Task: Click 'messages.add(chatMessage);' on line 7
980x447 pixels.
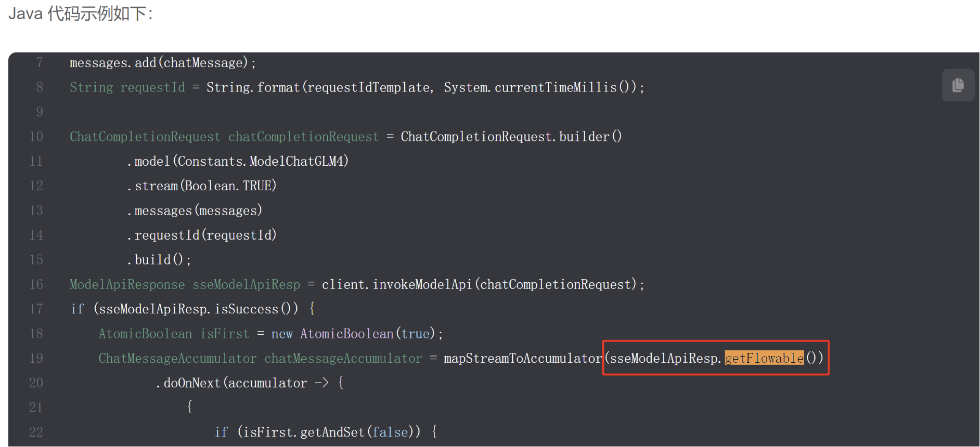Action: click(x=163, y=63)
